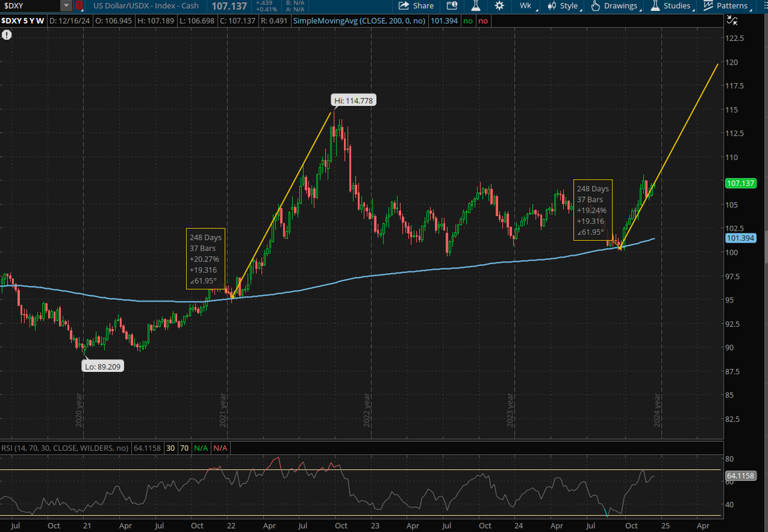
Task: Click the pointing-hand Drawings icon
Action: pyautogui.click(x=595, y=6)
